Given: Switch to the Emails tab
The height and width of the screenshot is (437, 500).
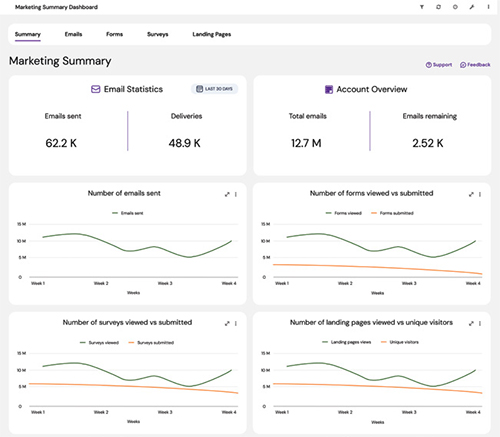Looking at the screenshot, I should [x=73, y=34].
